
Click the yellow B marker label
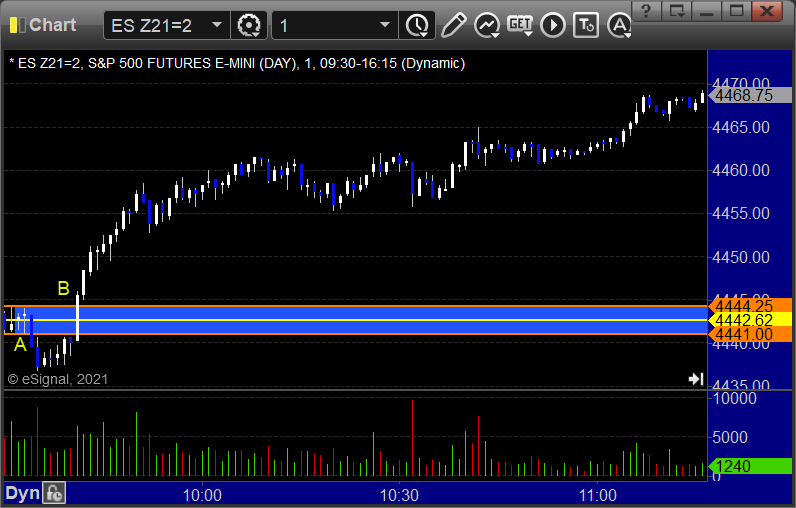tap(63, 288)
